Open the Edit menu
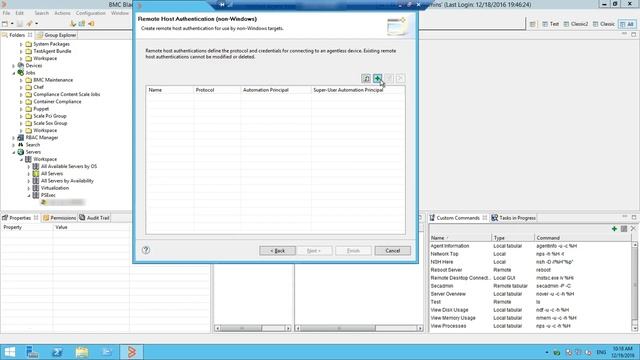Image resolution: width=640 pixels, height=360 pixels. pyautogui.click(x=20, y=13)
